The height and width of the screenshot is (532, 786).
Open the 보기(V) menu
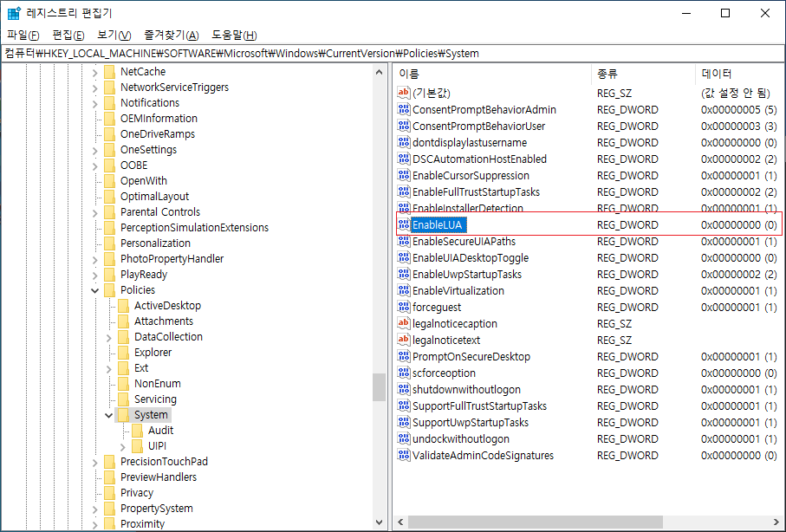(x=114, y=36)
